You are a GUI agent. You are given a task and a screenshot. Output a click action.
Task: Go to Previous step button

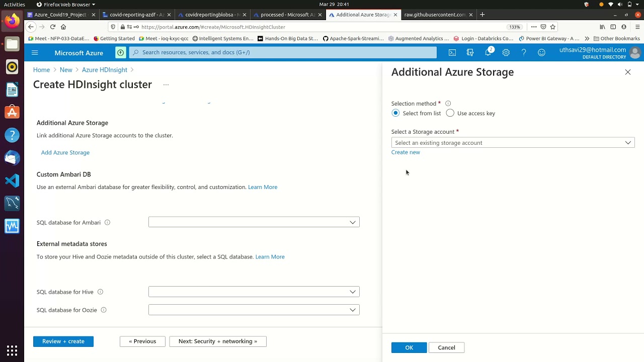coord(142,341)
